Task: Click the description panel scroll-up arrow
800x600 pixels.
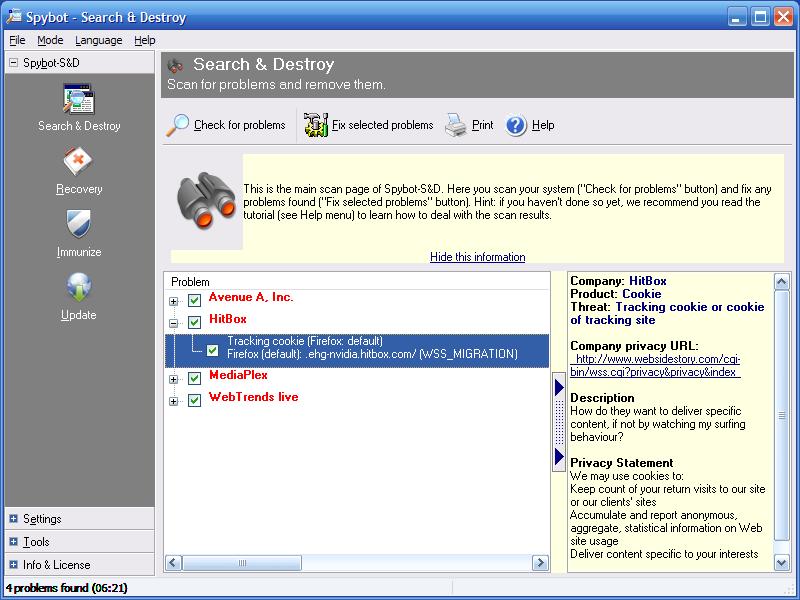Action: pyautogui.click(x=781, y=282)
